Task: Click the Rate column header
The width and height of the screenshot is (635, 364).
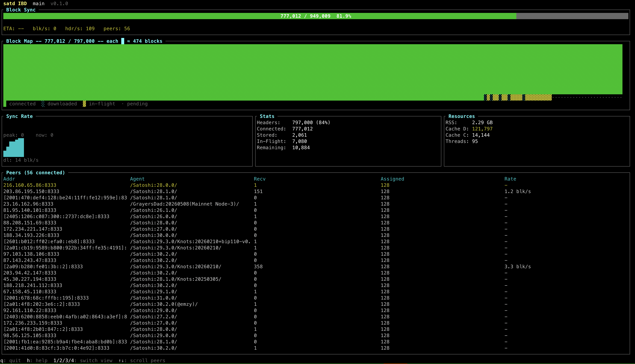Action: (510, 179)
